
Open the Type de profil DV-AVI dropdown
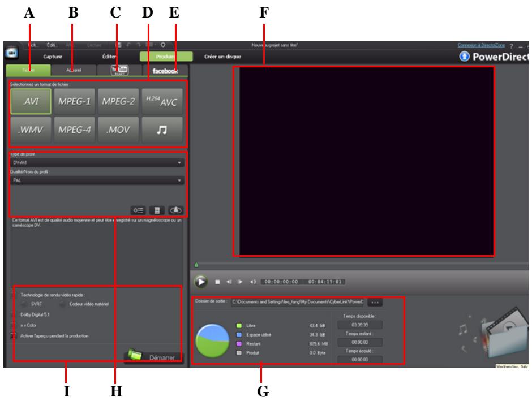pos(97,163)
